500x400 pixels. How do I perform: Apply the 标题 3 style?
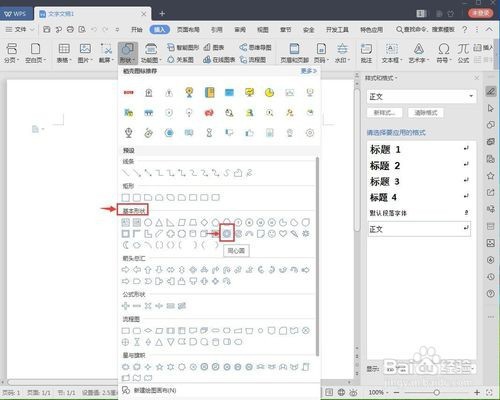point(419,181)
